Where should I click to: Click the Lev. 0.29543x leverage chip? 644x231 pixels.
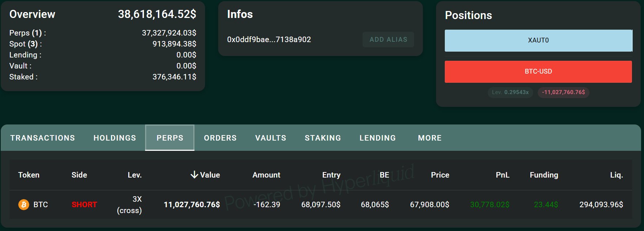pyautogui.click(x=510, y=92)
